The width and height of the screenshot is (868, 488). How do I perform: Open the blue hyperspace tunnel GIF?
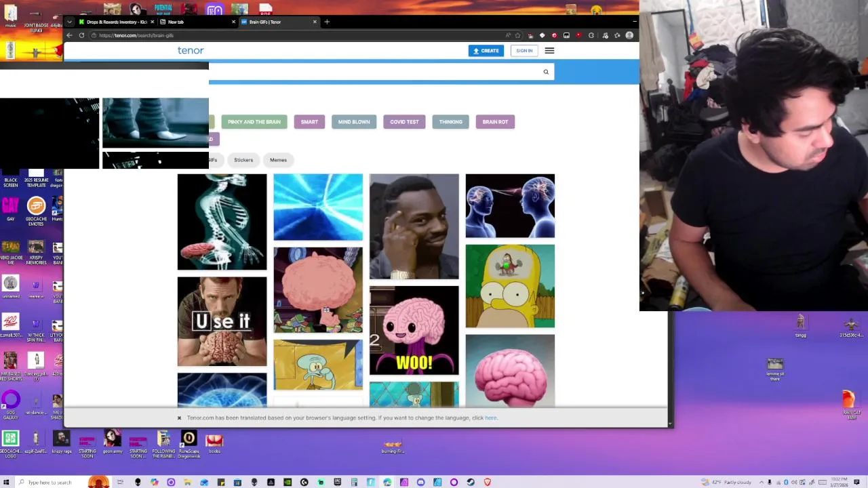pyautogui.click(x=318, y=207)
